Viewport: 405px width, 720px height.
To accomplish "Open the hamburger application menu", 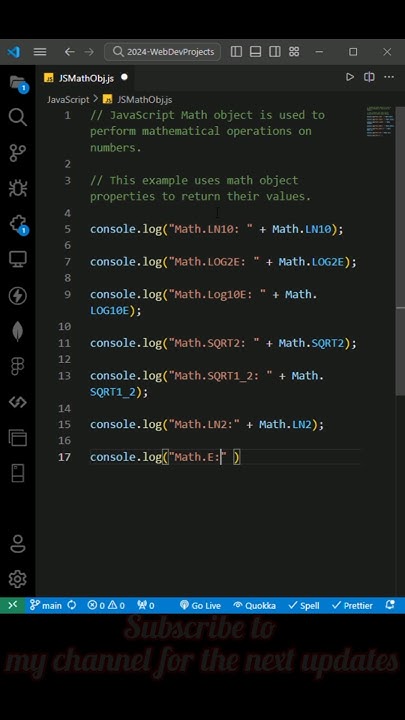I will click(x=40, y=52).
